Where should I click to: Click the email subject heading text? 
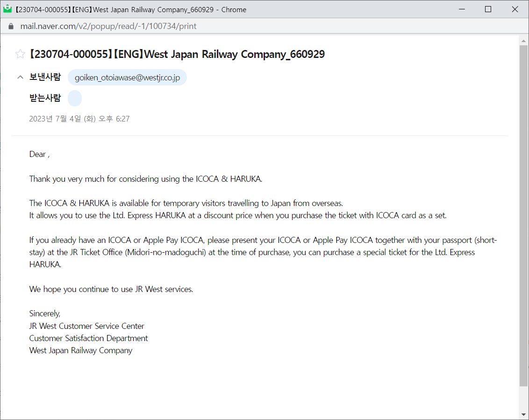point(177,54)
